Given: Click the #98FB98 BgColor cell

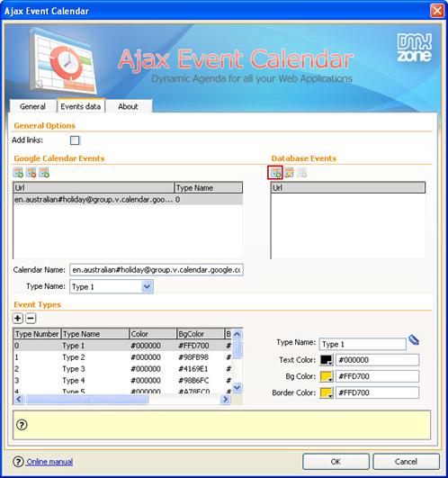Looking at the screenshot, I should click(193, 357).
